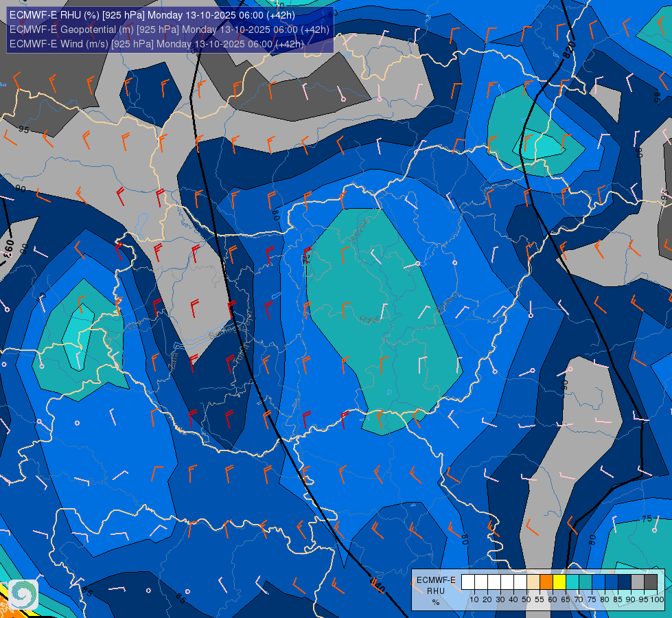Pick the medium blue 80-85 legend swatch
Viewport: 672px width, 618px height.
click(x=612, y=582)
